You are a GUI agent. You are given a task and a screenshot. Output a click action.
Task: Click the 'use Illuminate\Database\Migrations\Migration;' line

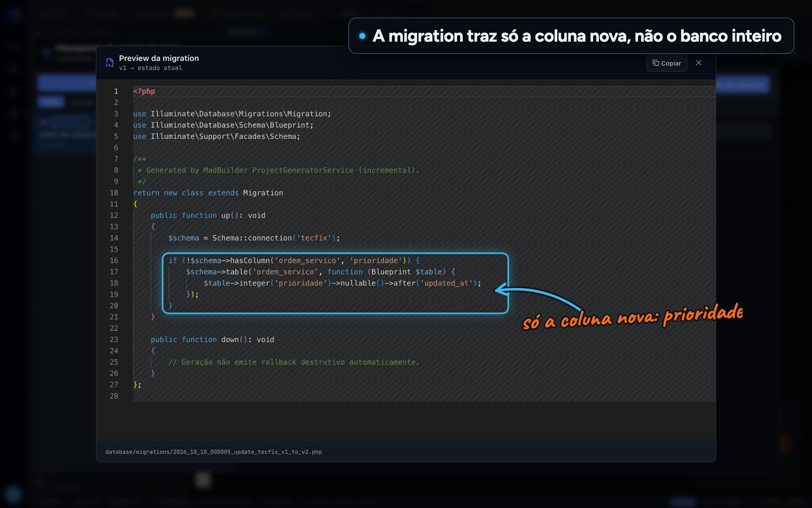tap(232, 114)
